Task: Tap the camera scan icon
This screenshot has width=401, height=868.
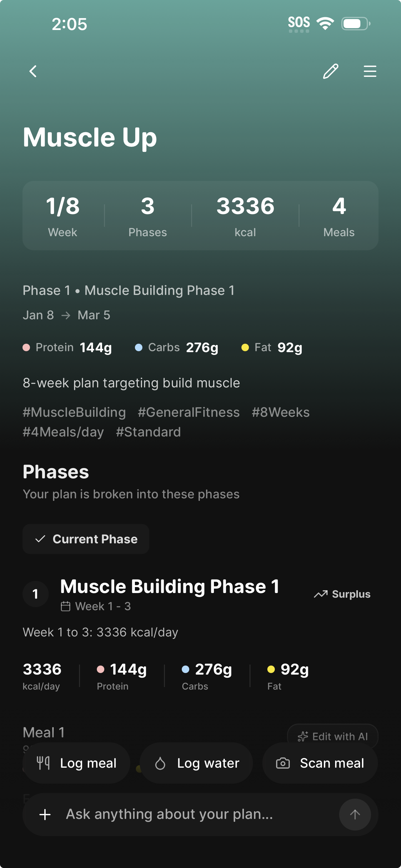Action: [x=283, y=763]
